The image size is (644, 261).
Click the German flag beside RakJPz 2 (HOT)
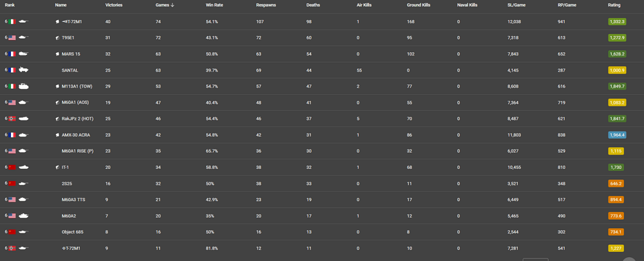pos(12,119)
